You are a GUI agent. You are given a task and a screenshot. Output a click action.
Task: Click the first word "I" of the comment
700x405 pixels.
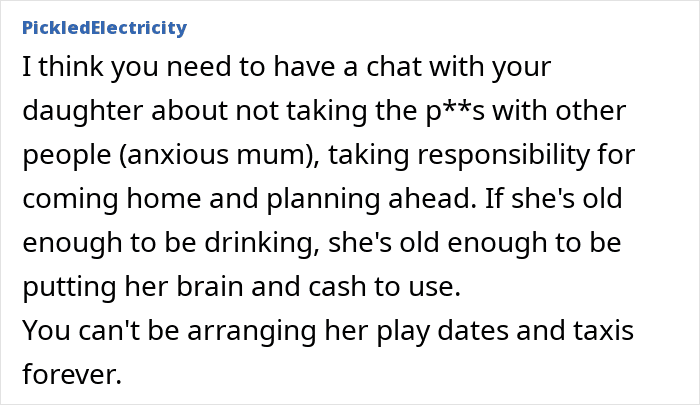pyautogui.click(x=25, y=68)
